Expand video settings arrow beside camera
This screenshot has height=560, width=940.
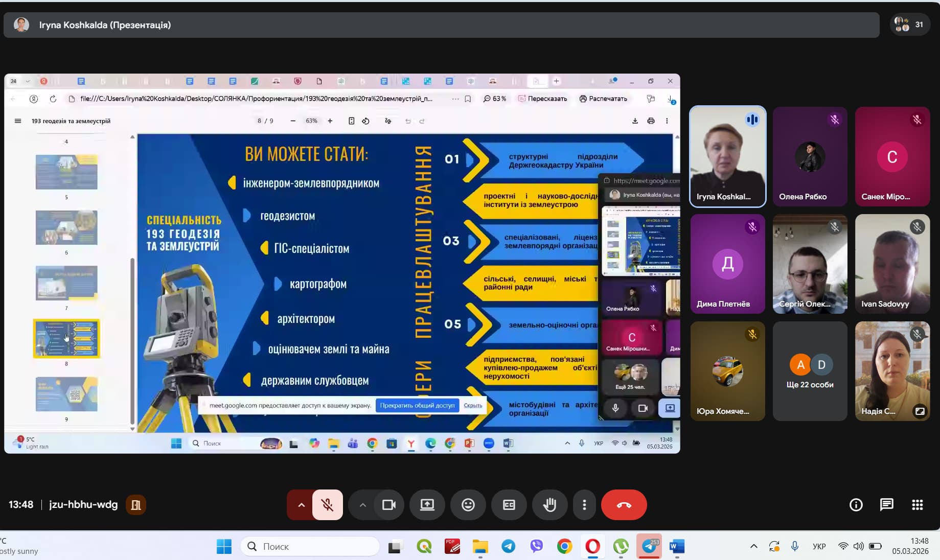[362, 505]
